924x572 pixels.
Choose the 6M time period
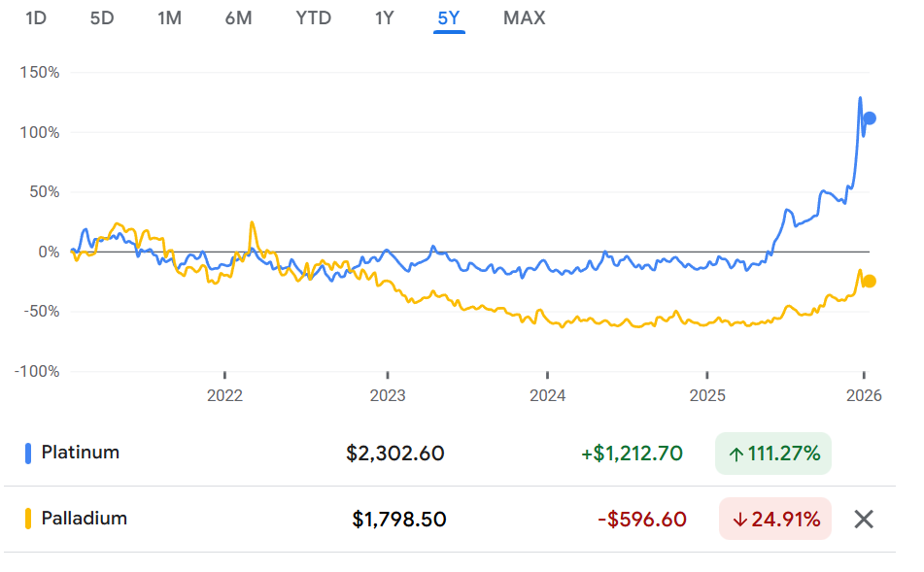point(238,18)
